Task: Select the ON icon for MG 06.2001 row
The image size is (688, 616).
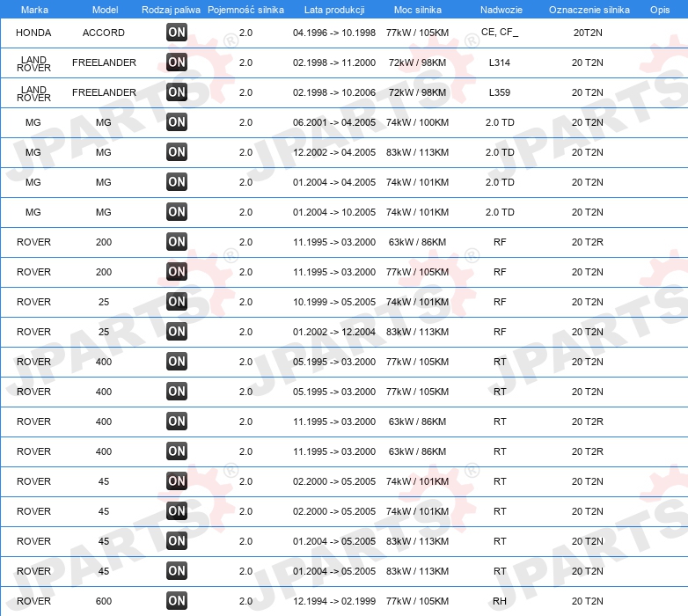Action: (177, 122)
